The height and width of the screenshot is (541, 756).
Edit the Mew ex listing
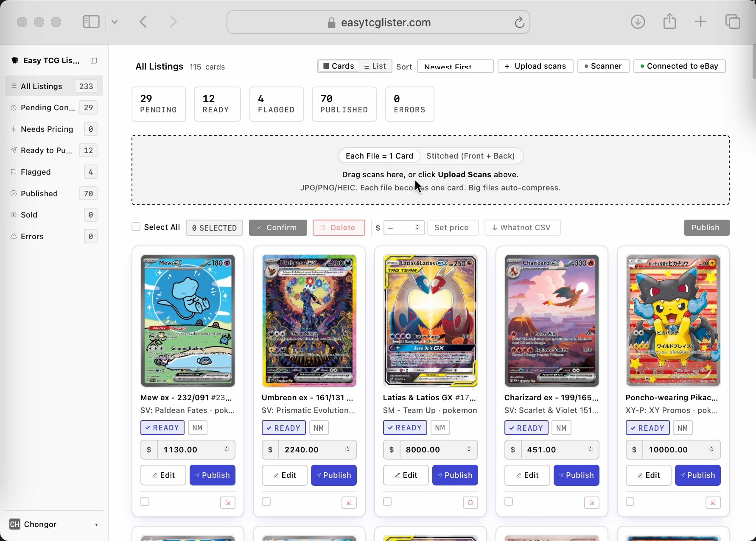[163, 475]
